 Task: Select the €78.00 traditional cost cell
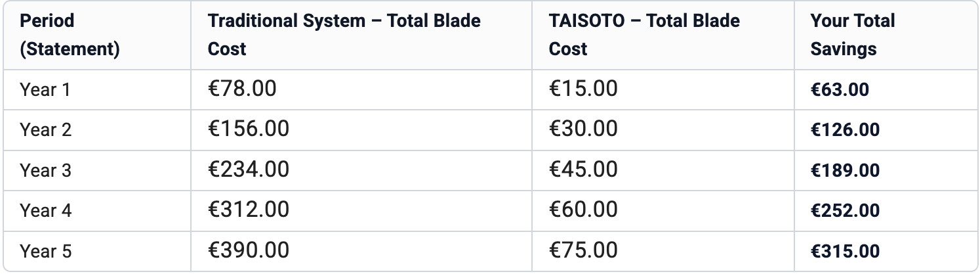[242, 89]
